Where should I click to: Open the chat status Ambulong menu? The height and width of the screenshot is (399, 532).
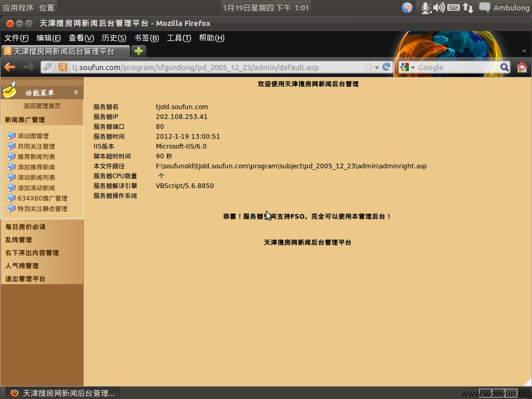pyautogui.click(x=504, y=7)
